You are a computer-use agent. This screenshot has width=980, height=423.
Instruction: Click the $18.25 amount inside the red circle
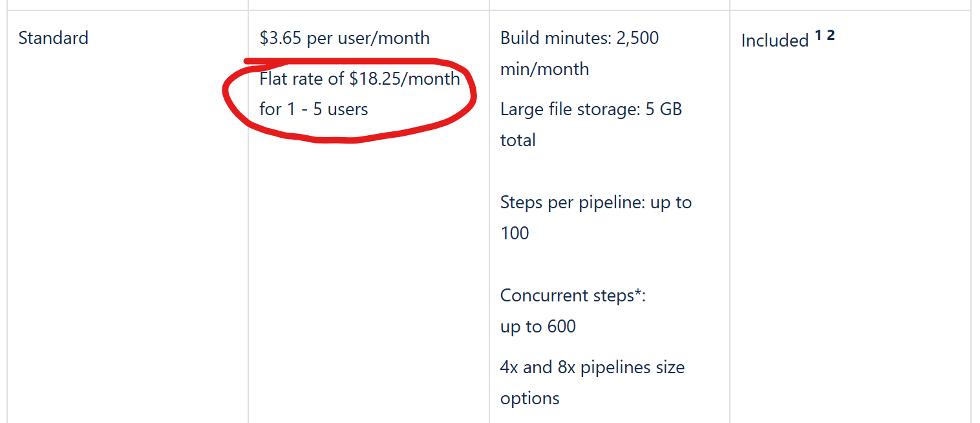[x=375, y=79]
